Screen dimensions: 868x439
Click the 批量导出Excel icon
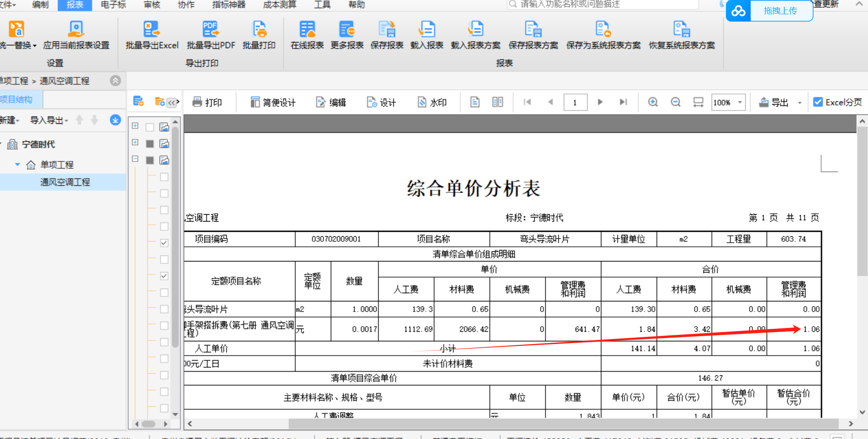152,29
